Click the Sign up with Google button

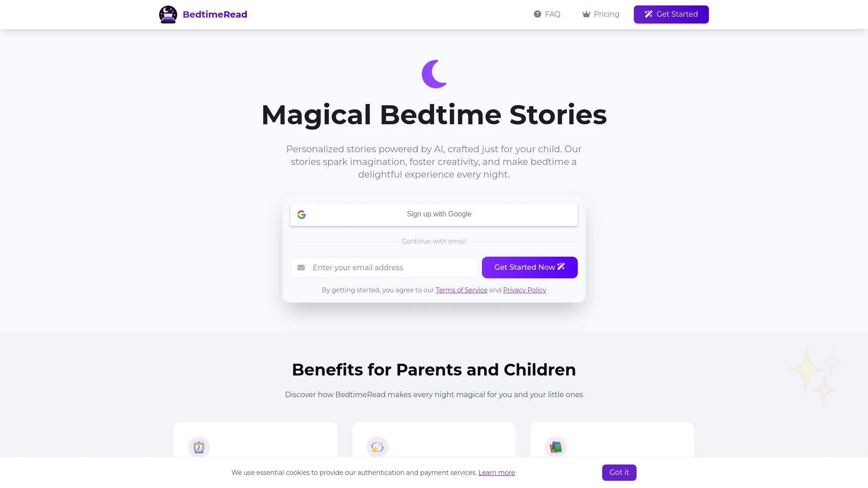434,214
